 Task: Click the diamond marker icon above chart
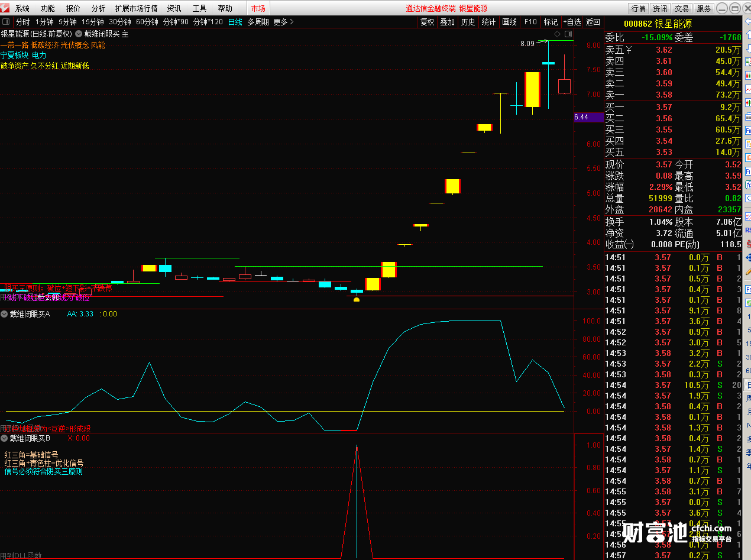tap(557, 34)
